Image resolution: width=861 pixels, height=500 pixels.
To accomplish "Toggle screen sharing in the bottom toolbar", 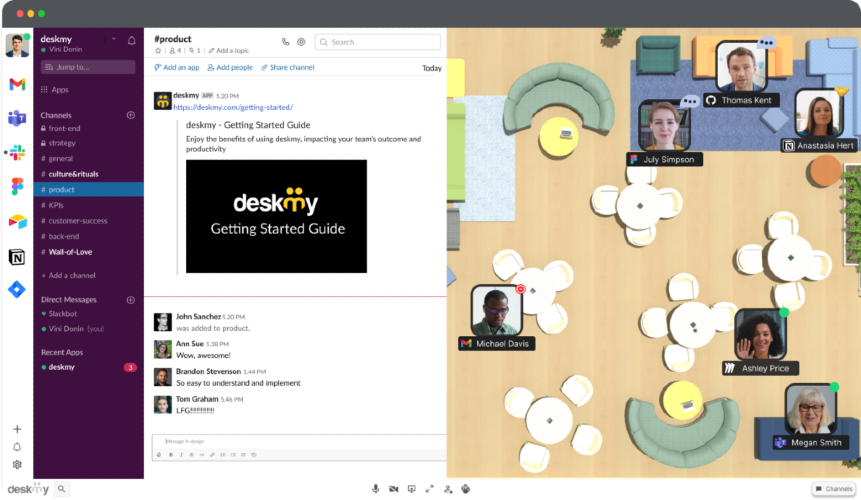I will click(x=411, y=488).
